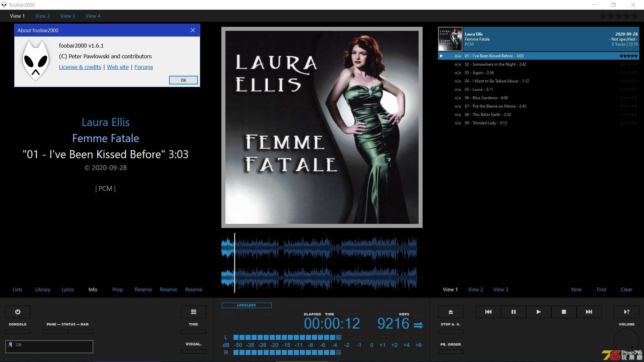Pause playback with the pause button
The image size is (644, 362).
(514, 312)
